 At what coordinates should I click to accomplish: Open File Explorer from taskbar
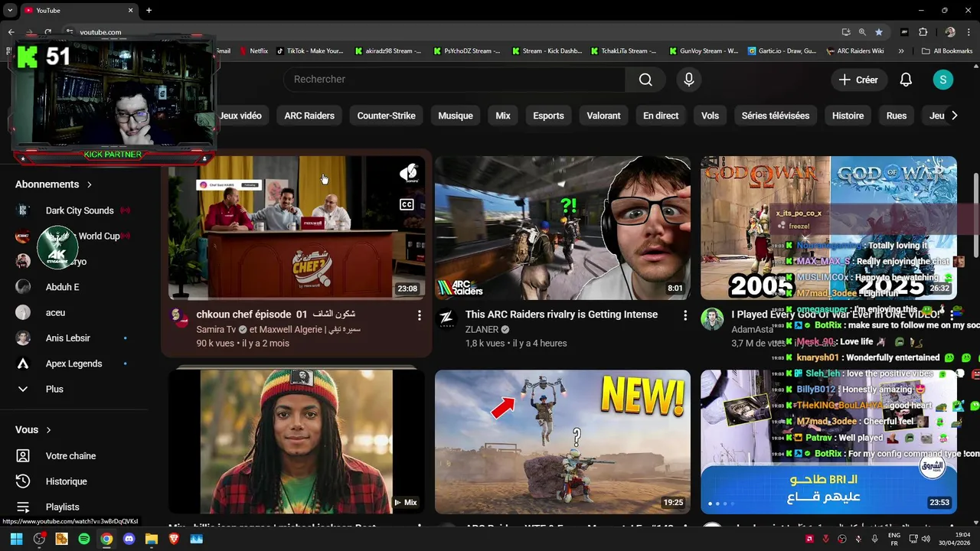[152, 539]
